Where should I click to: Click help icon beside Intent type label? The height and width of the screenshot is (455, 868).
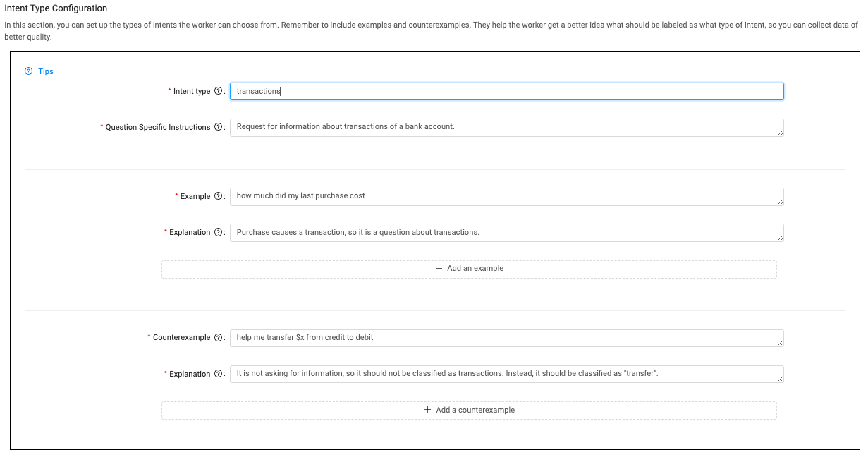pos(218,91)
